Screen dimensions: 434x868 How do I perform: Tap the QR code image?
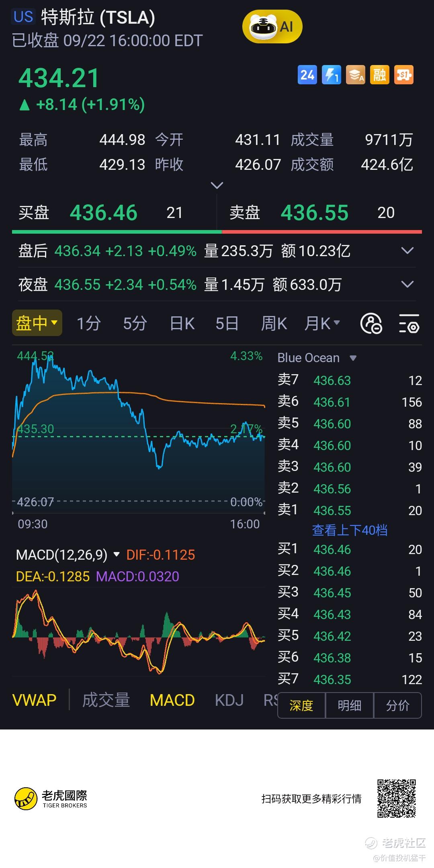point(396,798)
